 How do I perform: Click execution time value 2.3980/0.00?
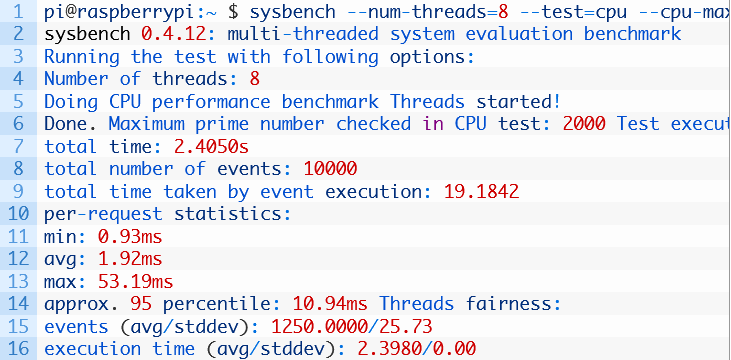[417, 349]
